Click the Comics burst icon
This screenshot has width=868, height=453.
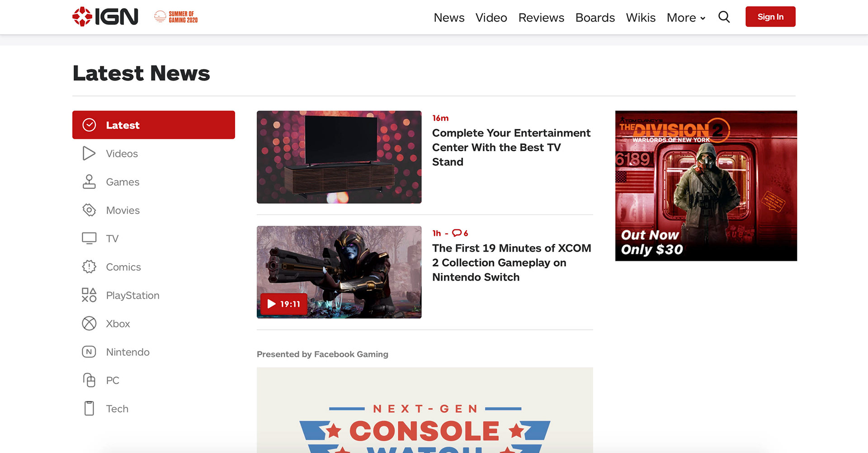[89, 267]
